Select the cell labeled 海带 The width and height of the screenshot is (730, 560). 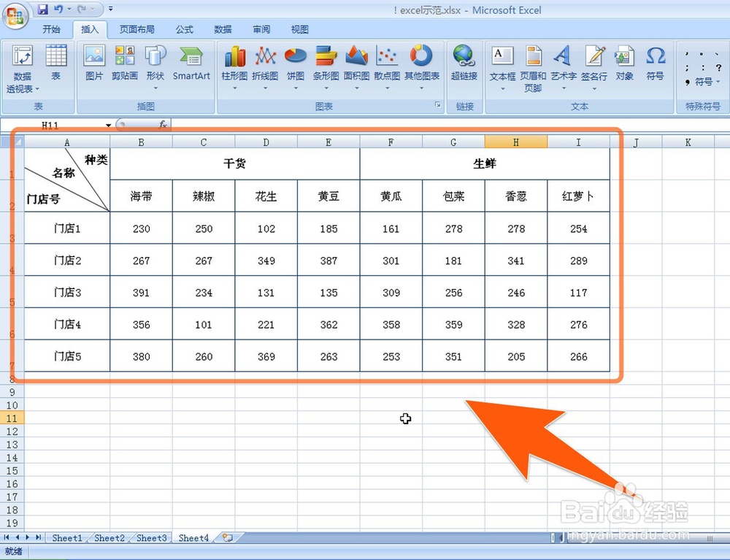141,196
